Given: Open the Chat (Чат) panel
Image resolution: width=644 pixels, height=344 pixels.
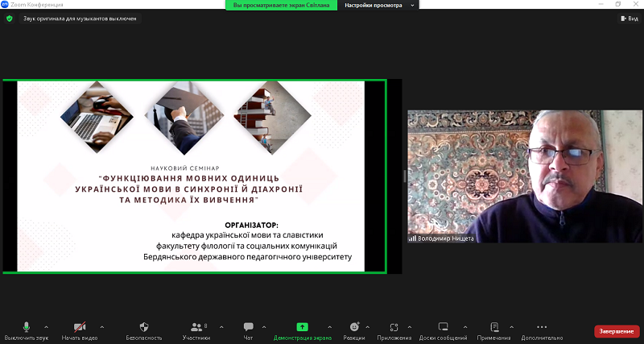Looking at the screenshot, I should pyautogui.click(x=248, y=327).
